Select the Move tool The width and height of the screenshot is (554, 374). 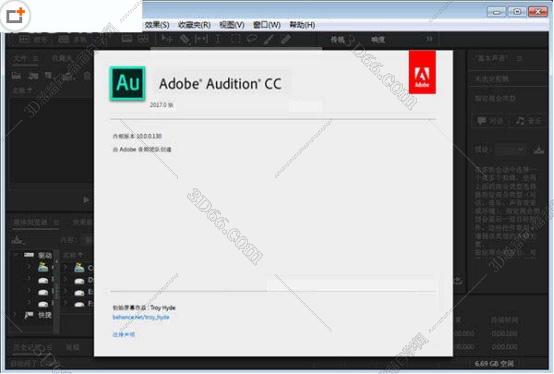(166, 39)
